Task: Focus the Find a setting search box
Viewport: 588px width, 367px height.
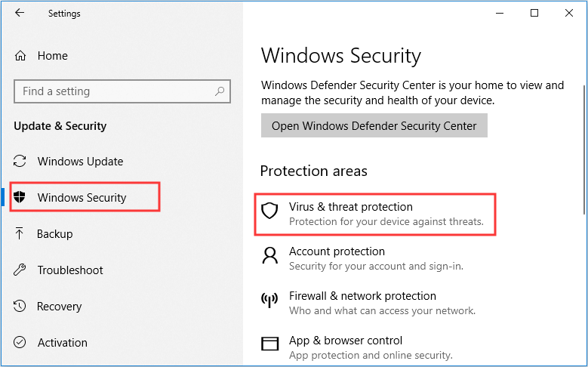Action: (x=122, y=91)
